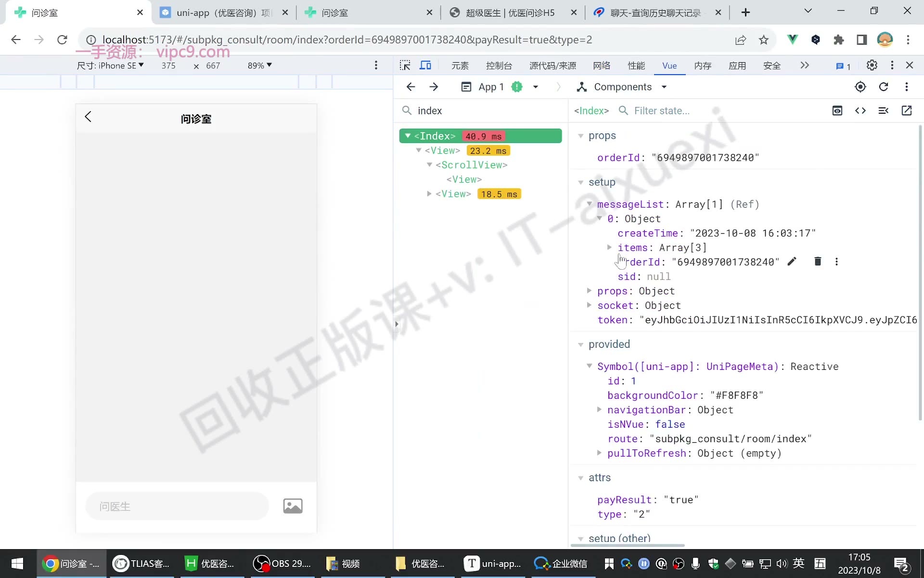The image size is (924, 578).
Task: Click the select component target icon
Action: [860, 87]
